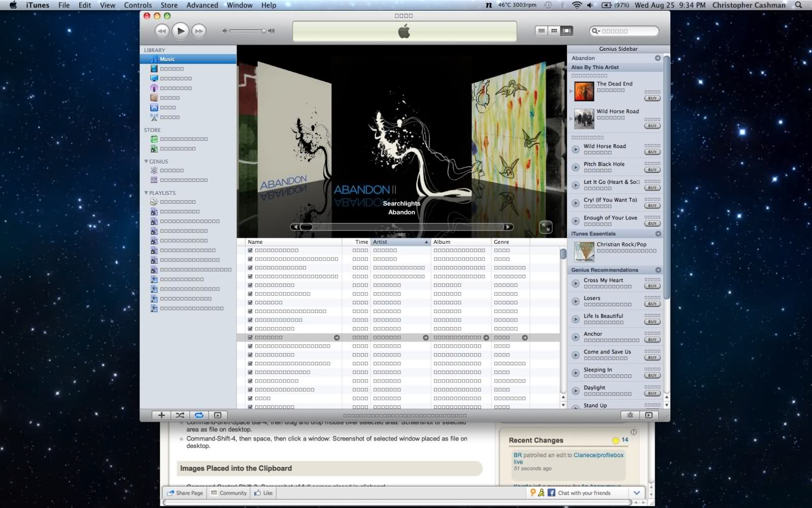Hide the Genius Sidebar using the bottom-right arrow button
Screen dimensions: 812x508
click(649, 415)
